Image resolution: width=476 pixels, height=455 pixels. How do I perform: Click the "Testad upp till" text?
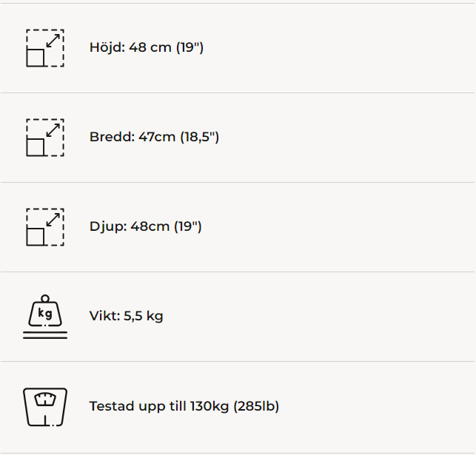tap(138, 406)
